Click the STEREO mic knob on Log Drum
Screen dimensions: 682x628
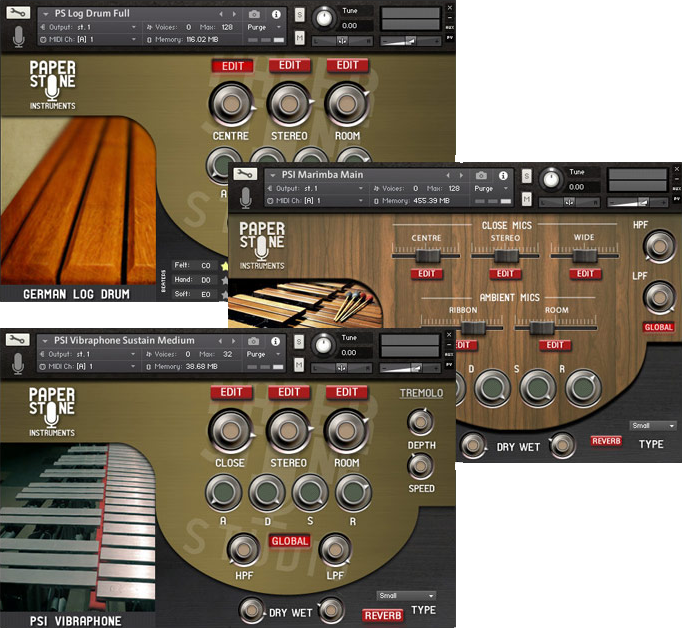click(289, 104)
